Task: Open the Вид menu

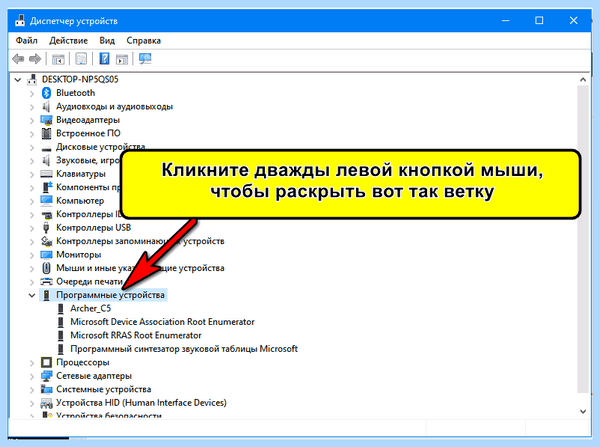Action: pyautogui.click(x=107, y=41)
